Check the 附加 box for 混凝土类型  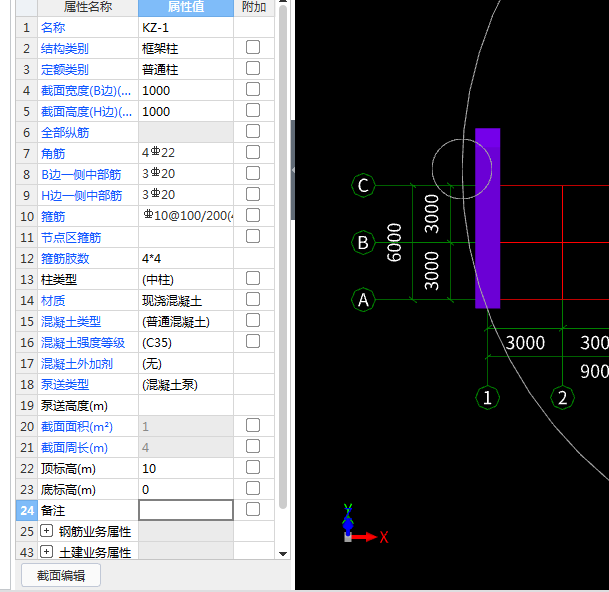(x=253, y=320)
